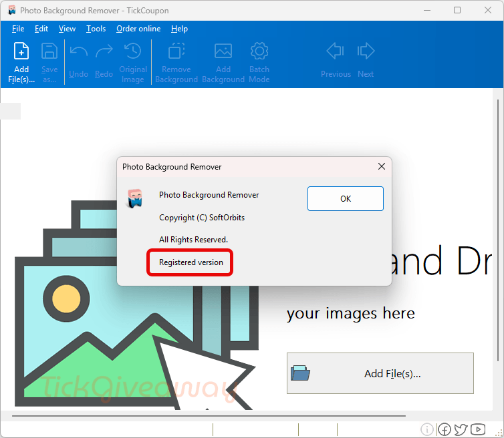Select the Add Background tool

pos(223,63)
